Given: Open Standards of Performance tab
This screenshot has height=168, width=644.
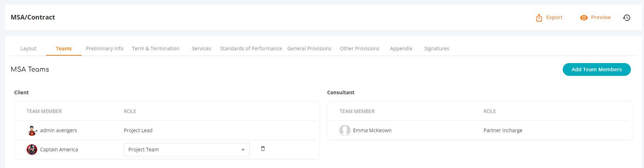Looking at the screenshot, I should click(251, 49).
